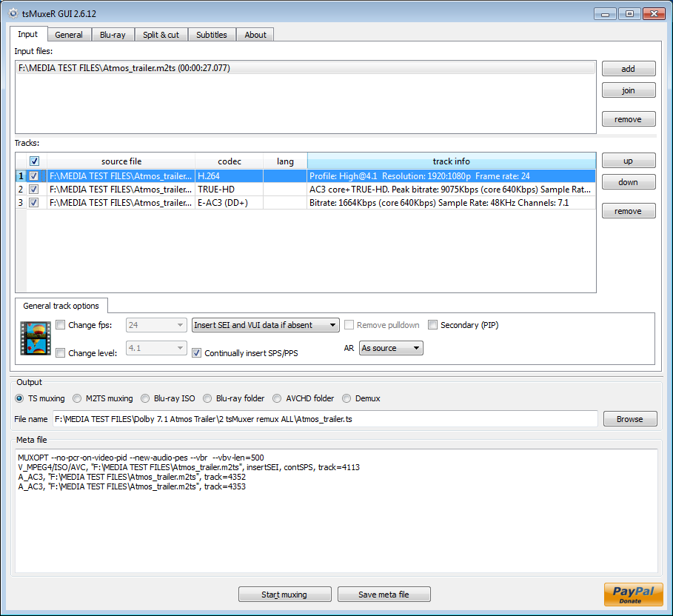Click the V_MPEG4/ISO/AVC meta file line
This screenshot has width=673, height=616.
tap(189, 467)
